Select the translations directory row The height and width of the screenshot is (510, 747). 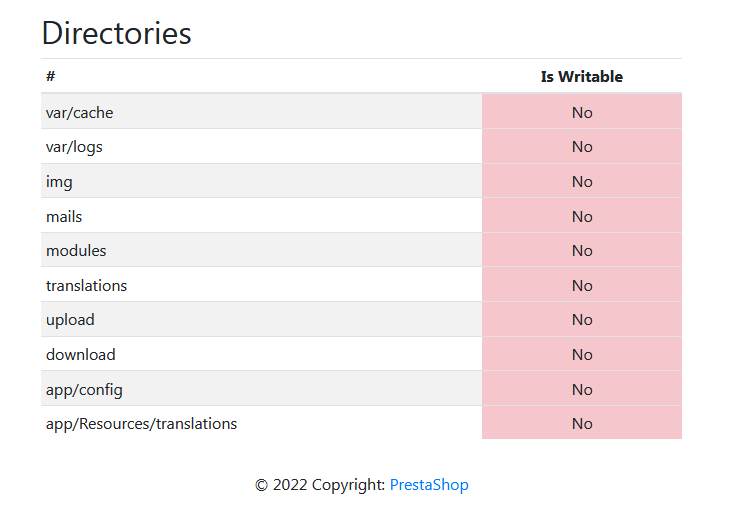[87, 286]
